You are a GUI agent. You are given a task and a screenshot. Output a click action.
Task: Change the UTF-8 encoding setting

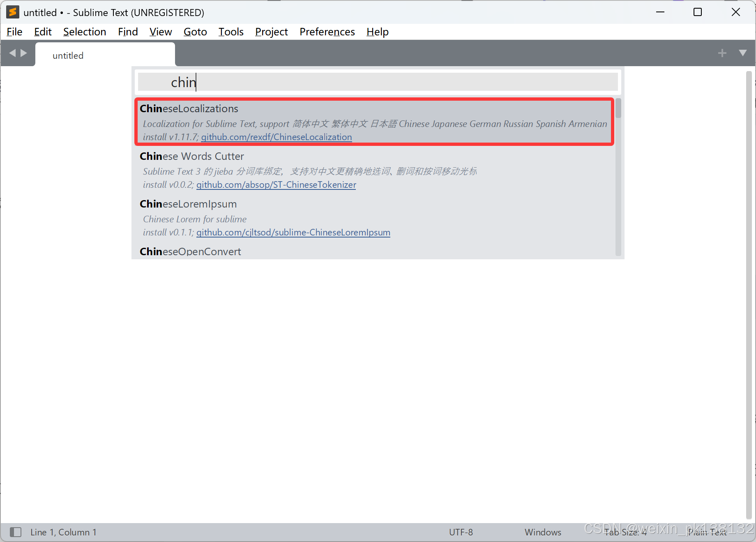(461, 532)
